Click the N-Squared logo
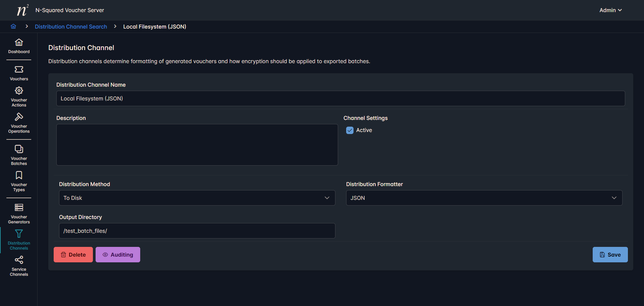644x306 pixels. click(x=22, y=10)
